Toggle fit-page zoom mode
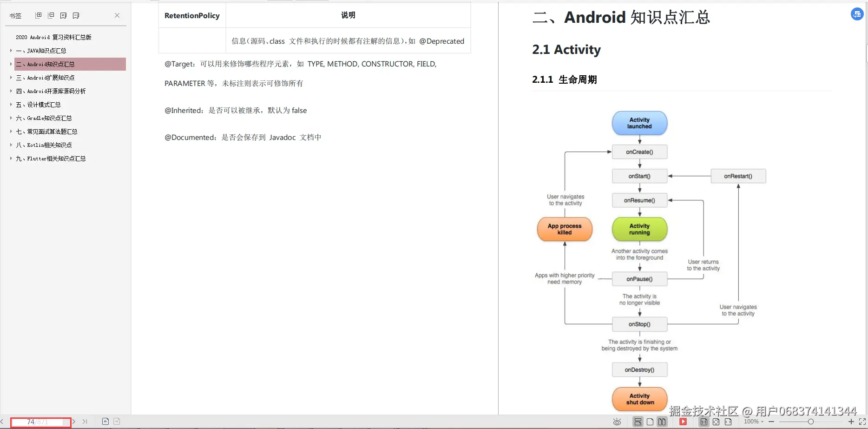868x429 pixels. [716, 422]
